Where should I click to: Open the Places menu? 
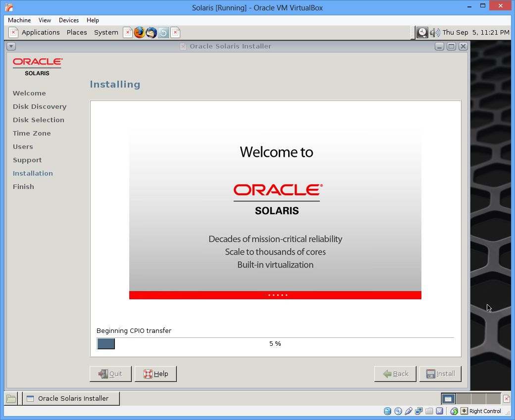pyautogui.click(x=77, y=32)
